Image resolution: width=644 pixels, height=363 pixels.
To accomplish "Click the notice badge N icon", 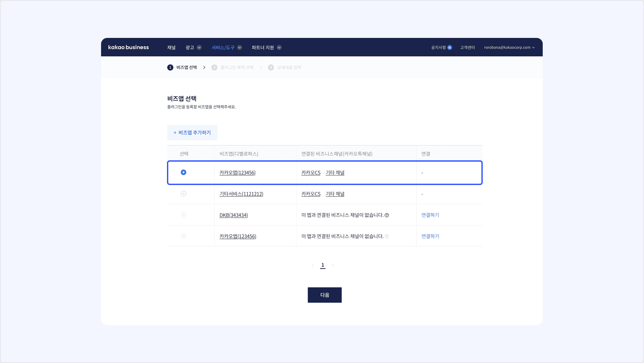I will pyautogui.click(x=450, y=47).
